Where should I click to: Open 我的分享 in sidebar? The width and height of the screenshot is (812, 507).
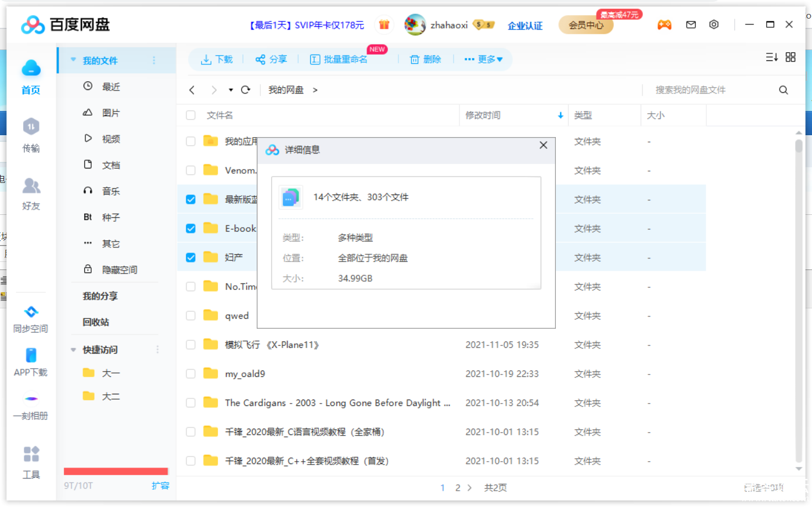[x=100, y=296]
